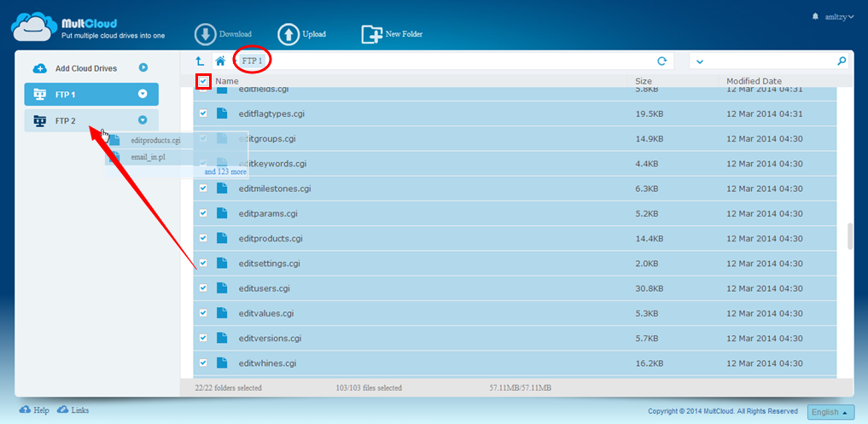
Task: Click the notification bell icon
Action: (815, 16)
